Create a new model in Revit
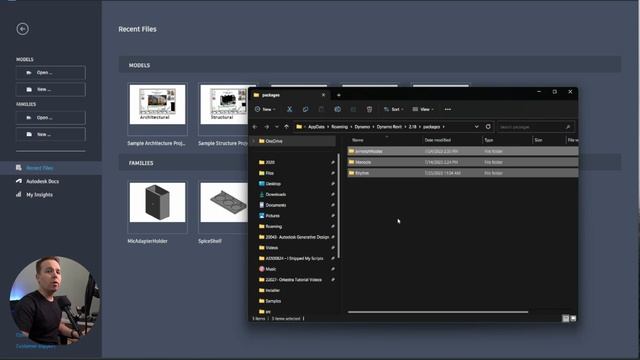The height and width of the screenshot is (360, 640). [x=51, y=89]
